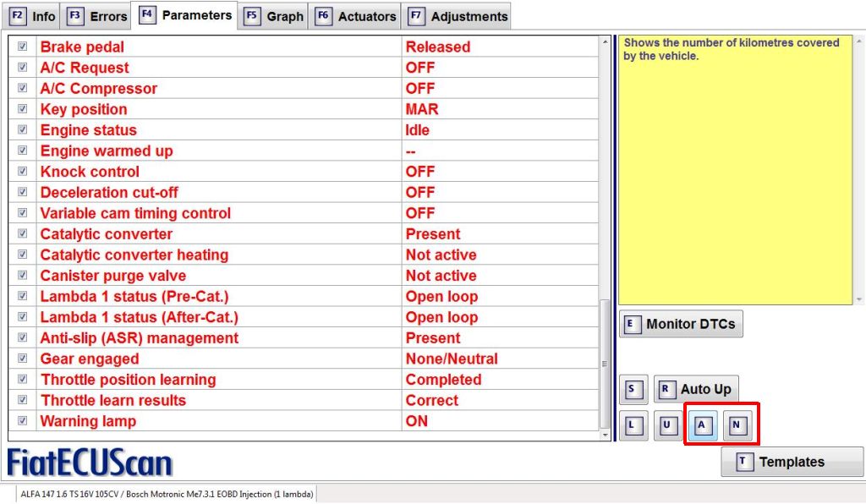Toggle the Engine warmed up checkbox

pos(22,151)
